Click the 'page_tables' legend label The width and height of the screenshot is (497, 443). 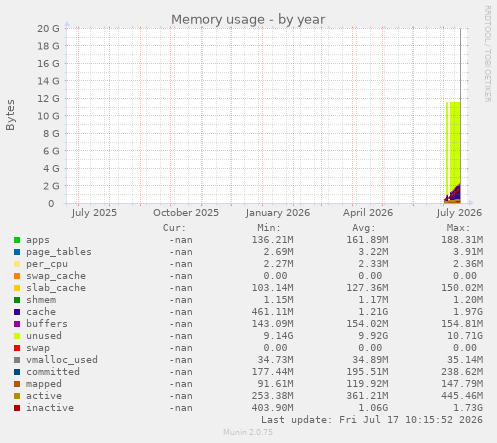[59, 252]
